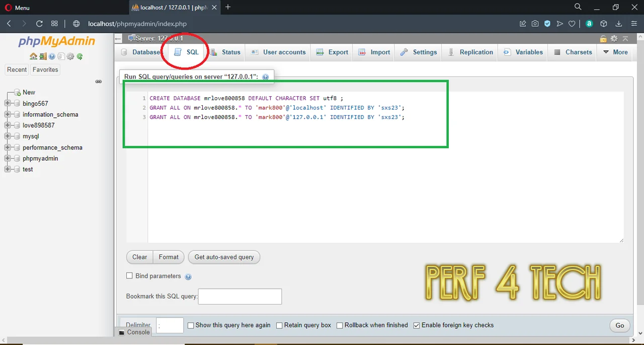Hide the navigation panel with left arrow
644x345 pixels.
point(118,39)
